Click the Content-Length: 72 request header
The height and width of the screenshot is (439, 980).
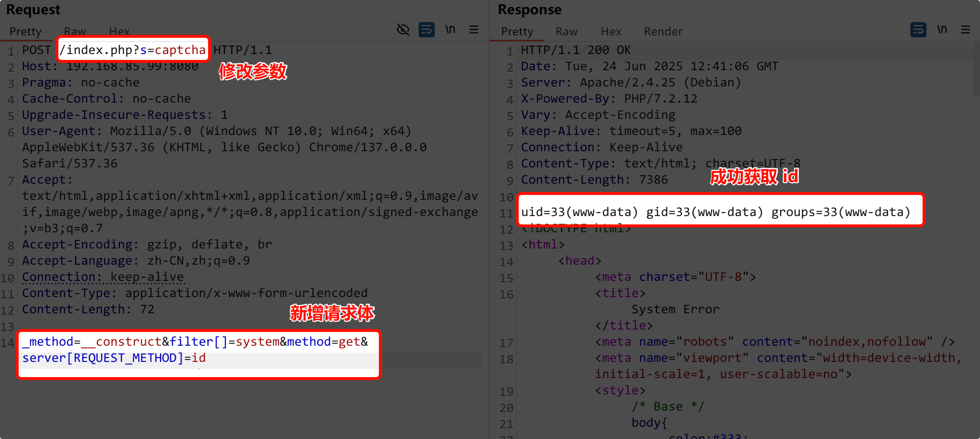pyautogui.click(x=88, y=309)
